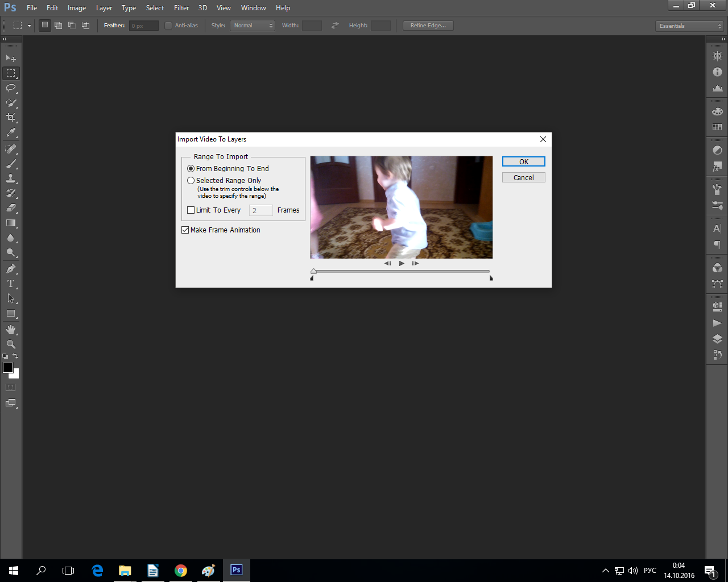Open the Filter menu
The image size is (728, 582).
181,8
